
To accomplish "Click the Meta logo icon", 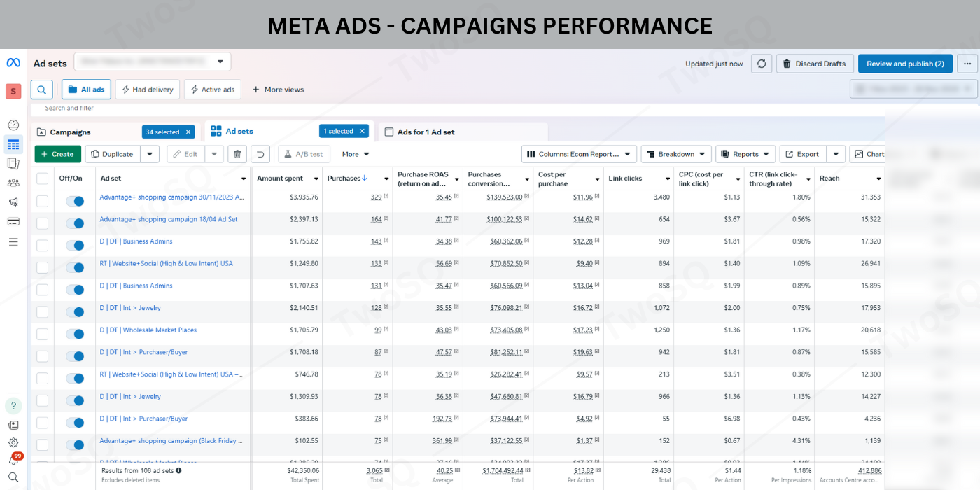I will click(x=13, y=63).
